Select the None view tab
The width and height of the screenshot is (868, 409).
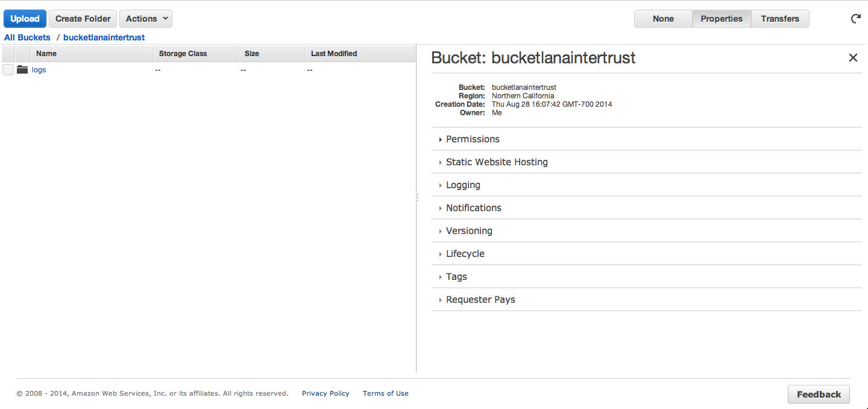663,19
